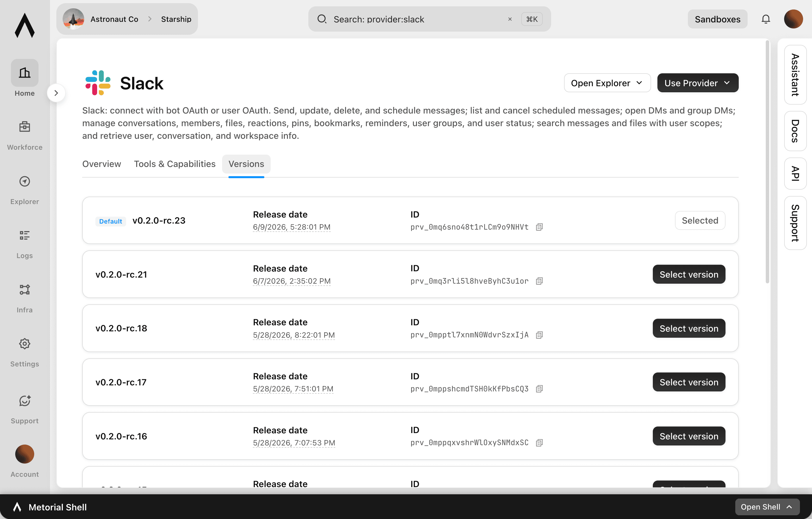Copy ID prv_0mppshcmdTSH0kKfPbsCQ3
The image size is (812, 519).
539,389
